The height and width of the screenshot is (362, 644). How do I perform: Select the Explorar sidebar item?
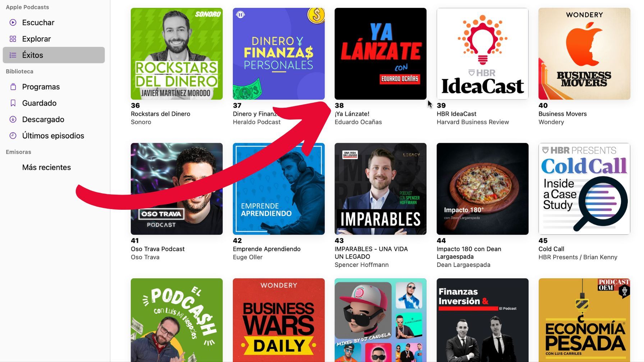54,39
